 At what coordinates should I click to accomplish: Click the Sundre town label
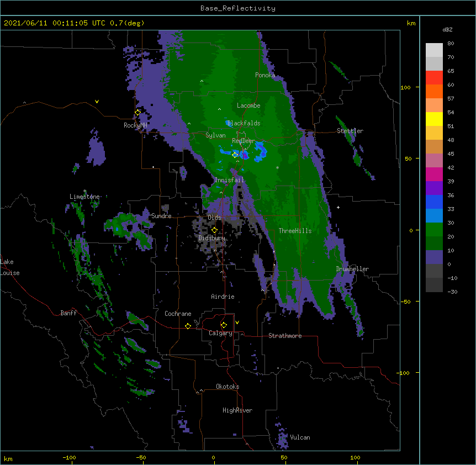click(x=161, y=216)
